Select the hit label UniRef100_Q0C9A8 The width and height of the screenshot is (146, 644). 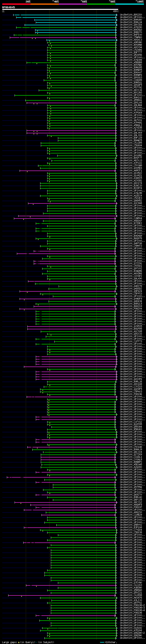131,203
